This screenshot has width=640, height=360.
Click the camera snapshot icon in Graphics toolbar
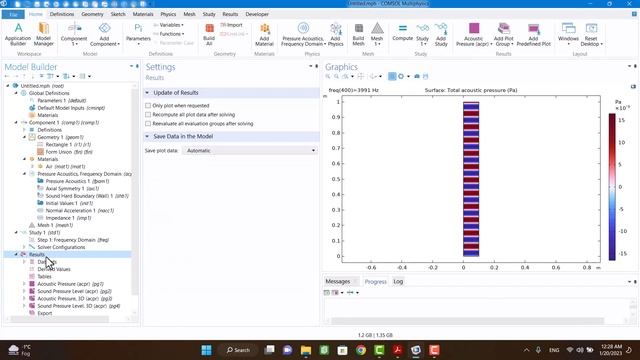tap(417, 76)
